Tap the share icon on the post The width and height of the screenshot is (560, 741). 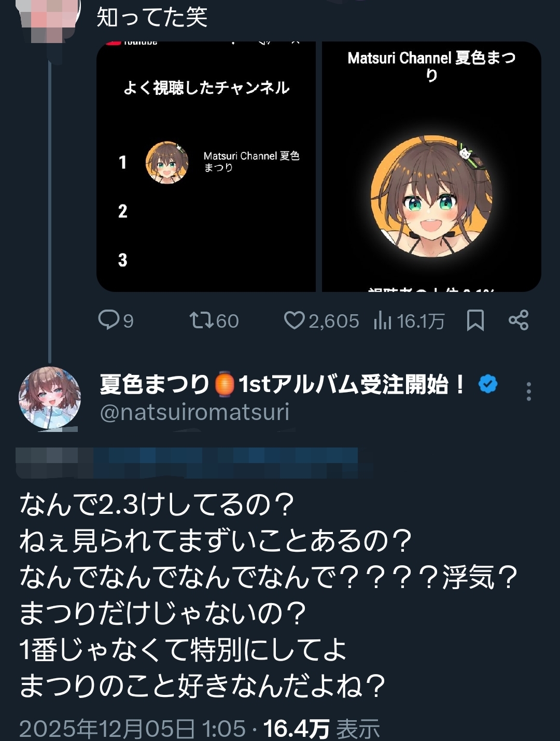pos(518,320)
